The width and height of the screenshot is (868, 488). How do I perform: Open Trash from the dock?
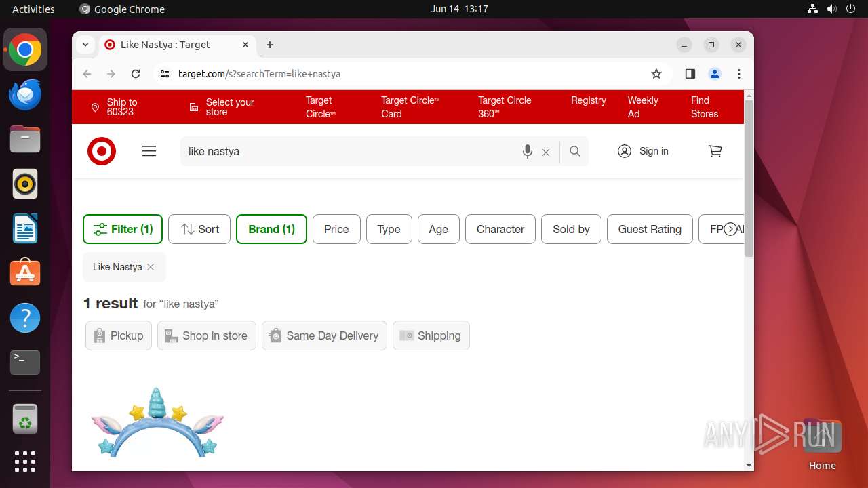(x=25, y=419)
